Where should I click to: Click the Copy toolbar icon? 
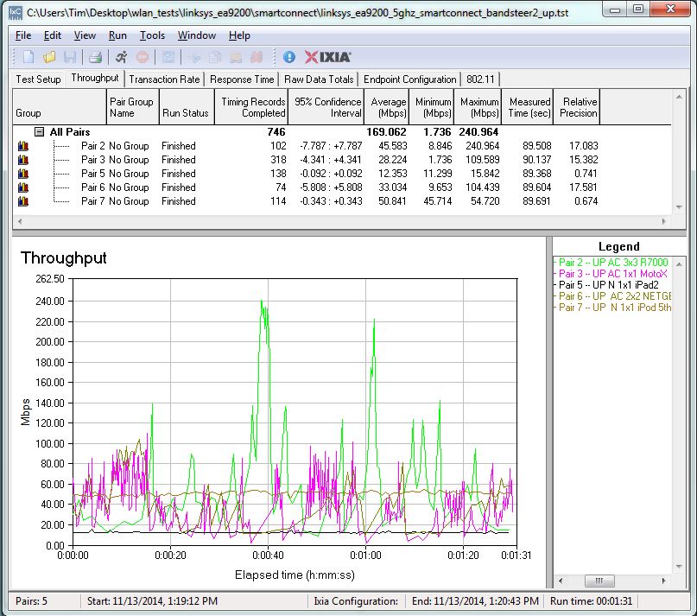(215, 57)
